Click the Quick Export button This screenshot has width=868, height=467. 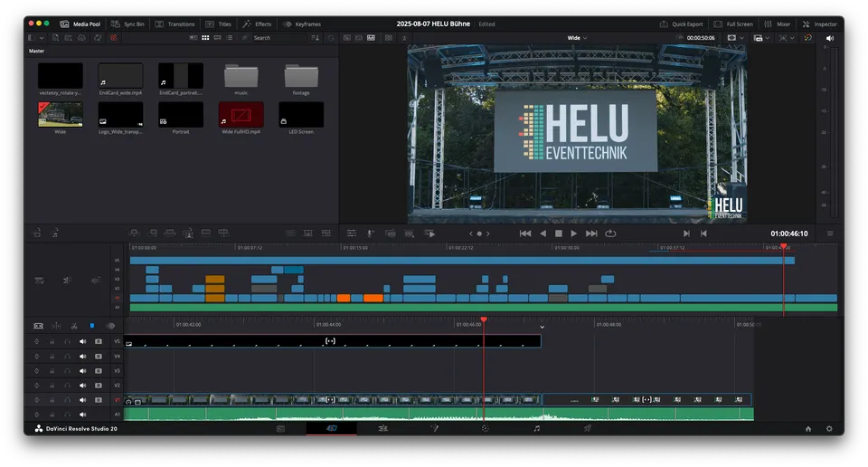(x=681, y=24)
